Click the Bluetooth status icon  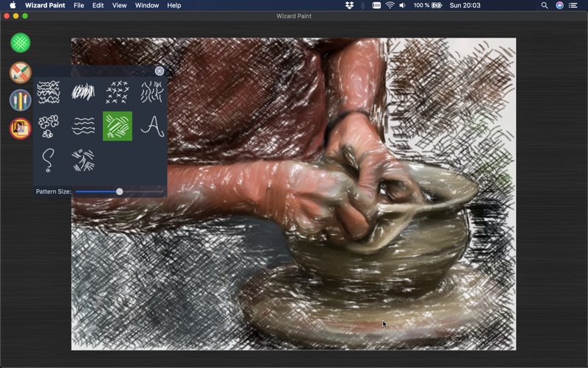[362, 5]
